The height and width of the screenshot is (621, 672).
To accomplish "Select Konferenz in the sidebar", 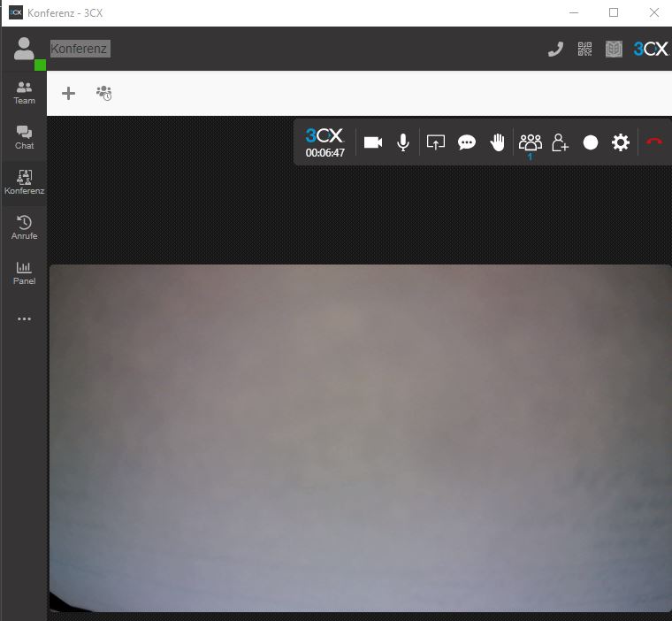I will tap(24, 182).
